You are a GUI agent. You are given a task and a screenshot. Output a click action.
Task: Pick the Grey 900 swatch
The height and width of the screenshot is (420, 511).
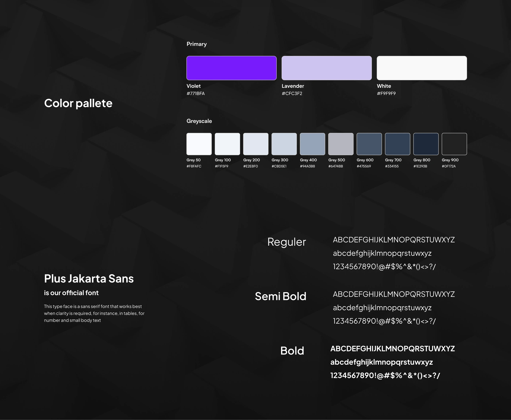pyautogui.click(x=454, y=144)
